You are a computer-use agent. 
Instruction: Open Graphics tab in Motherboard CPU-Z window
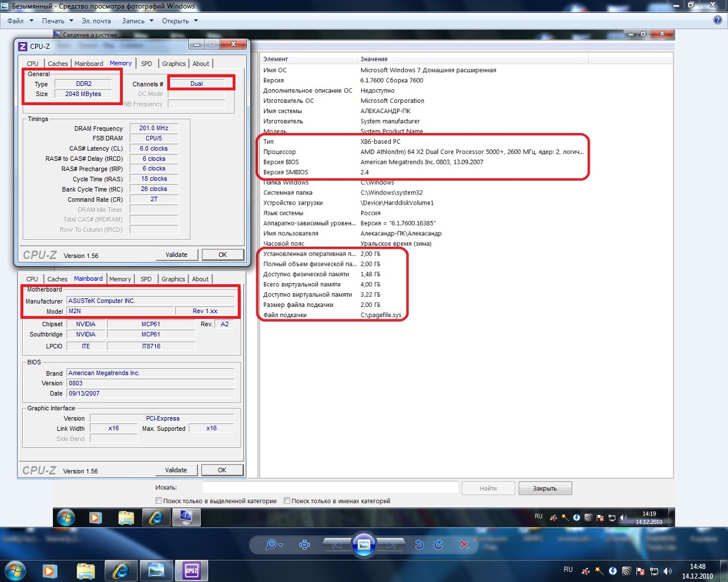click(173, 279)
